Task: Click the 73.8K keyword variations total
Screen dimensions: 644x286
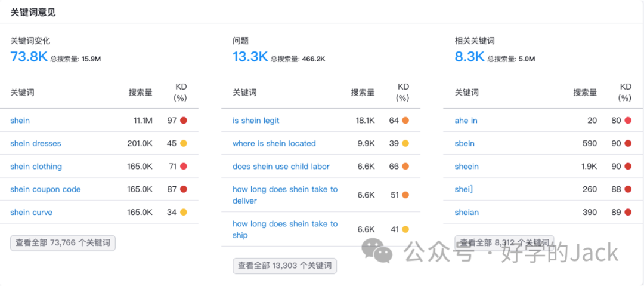Action: tap(29, 56)
